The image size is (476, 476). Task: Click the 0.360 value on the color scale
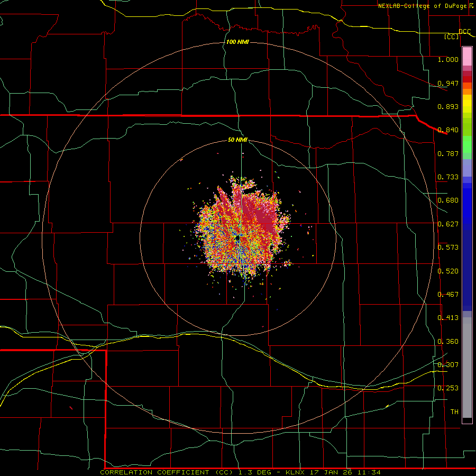(448, 342)
